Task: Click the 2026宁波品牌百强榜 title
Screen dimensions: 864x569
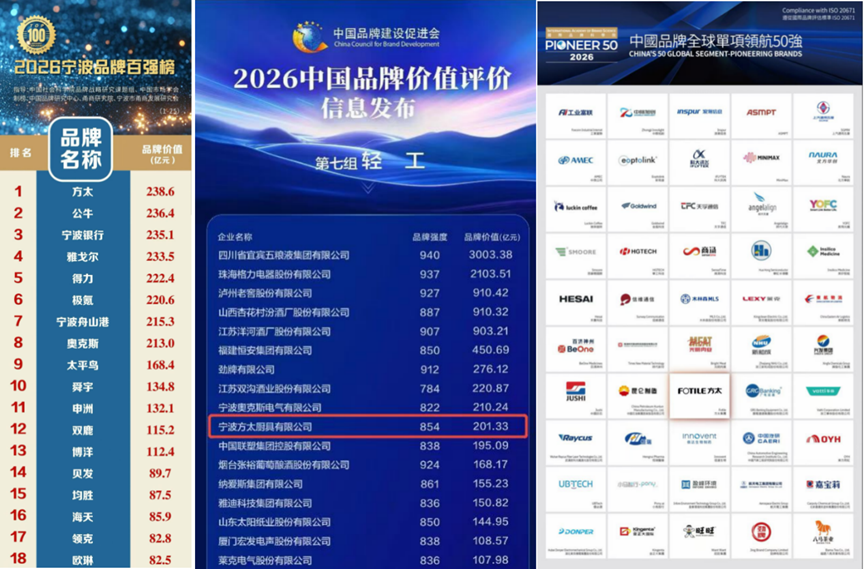Action: [94, 68]
